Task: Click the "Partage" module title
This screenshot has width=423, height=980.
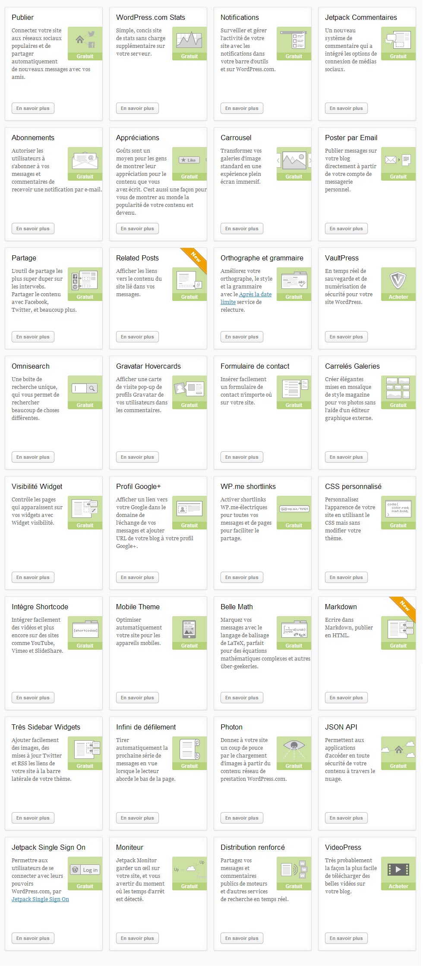Action: (24, 258)
